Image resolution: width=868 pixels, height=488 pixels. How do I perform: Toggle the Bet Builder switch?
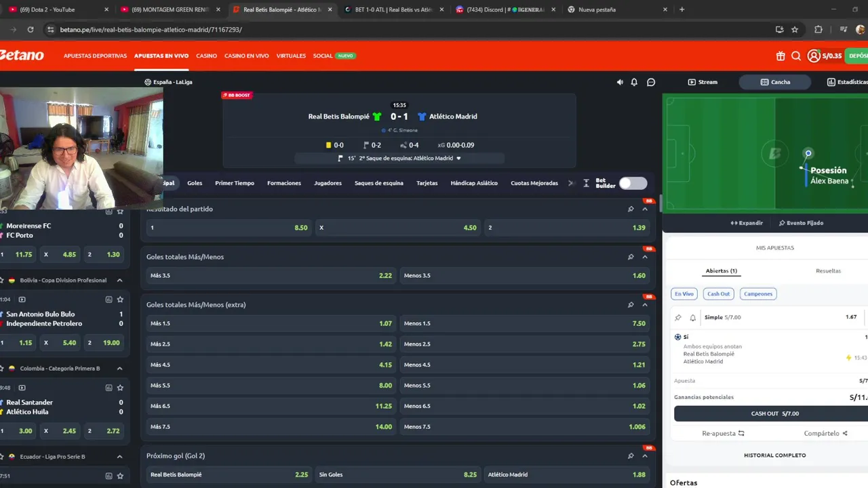coord(633,183)
